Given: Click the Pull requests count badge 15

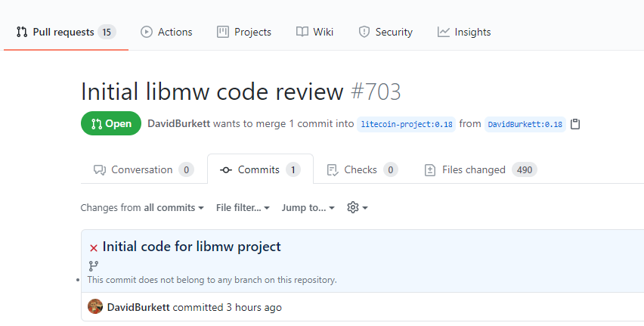Looking at the screenshot, I should click(107, 32).
